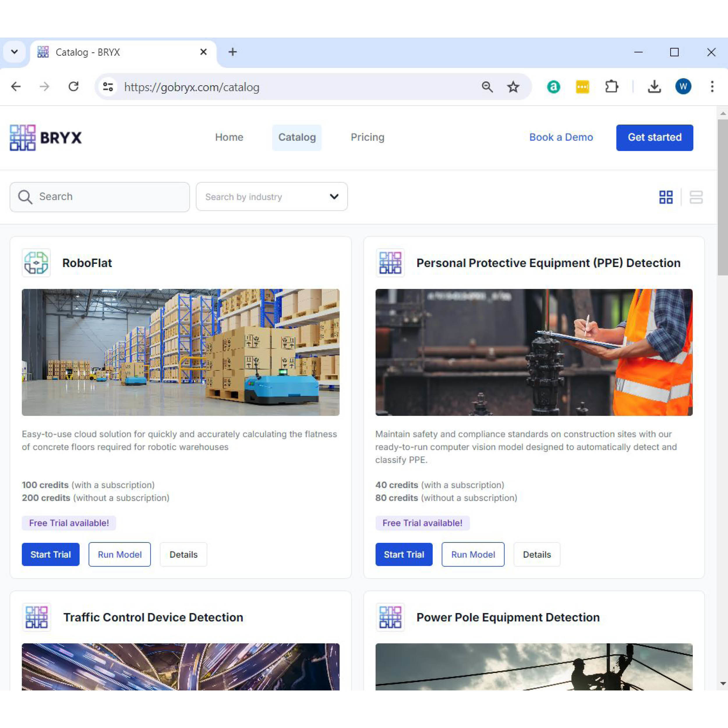Open a new browser tab

(x=232, y=52)
